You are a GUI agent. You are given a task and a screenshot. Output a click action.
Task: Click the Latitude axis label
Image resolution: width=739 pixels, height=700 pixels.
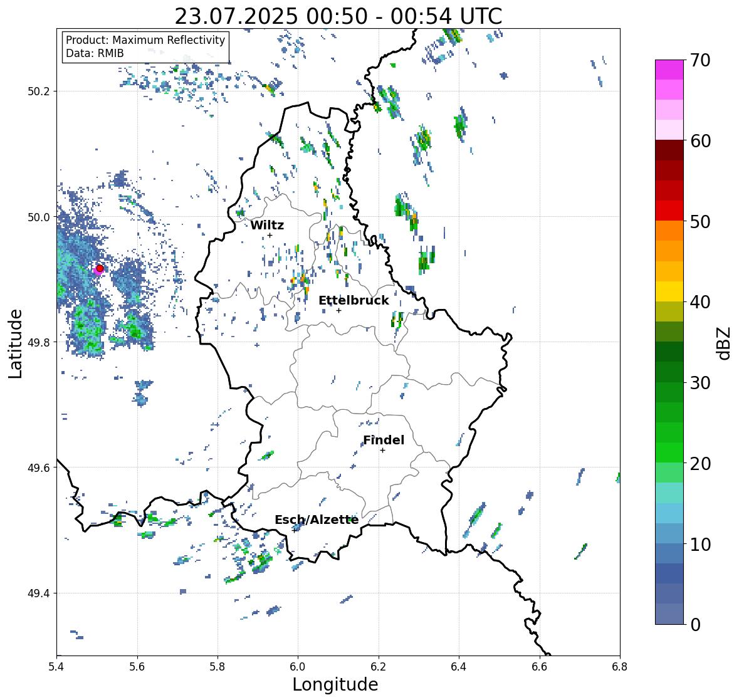pos(16,343)
